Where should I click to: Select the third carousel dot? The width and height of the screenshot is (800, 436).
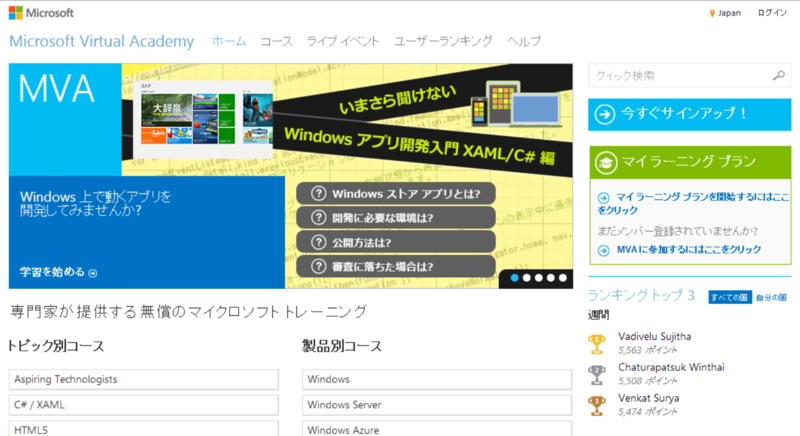pyautogui.click(x=539, y=278)
